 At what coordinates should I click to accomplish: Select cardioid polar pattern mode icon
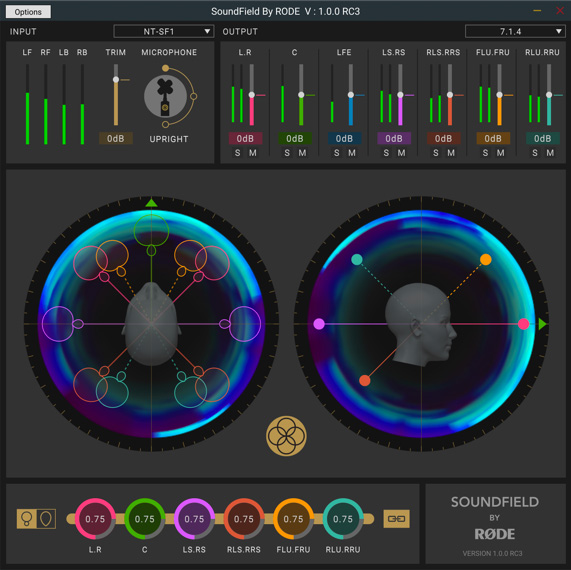(x=46, y=519)
